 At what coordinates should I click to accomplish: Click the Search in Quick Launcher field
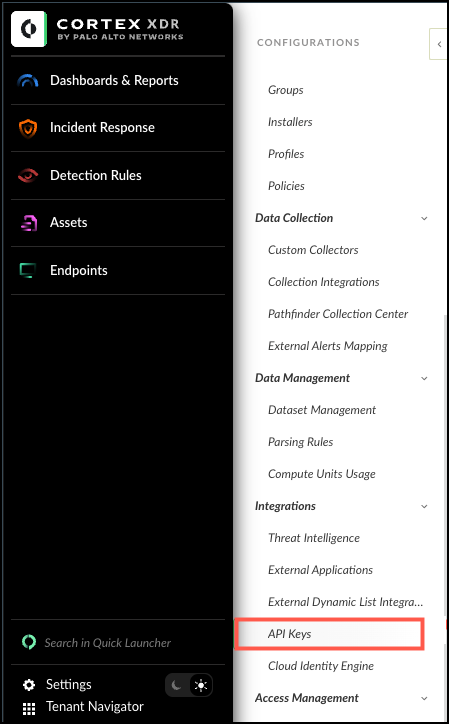click(107, 643)
